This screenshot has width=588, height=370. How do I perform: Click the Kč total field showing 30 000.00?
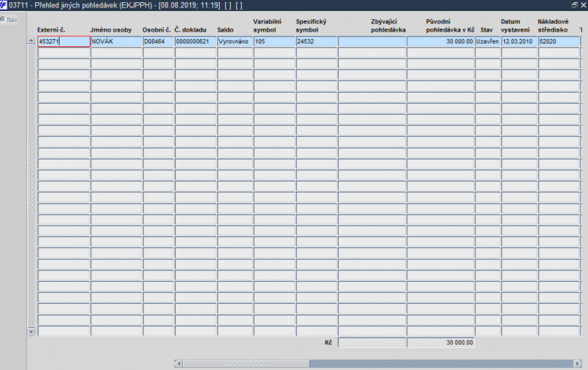point(440,343)
